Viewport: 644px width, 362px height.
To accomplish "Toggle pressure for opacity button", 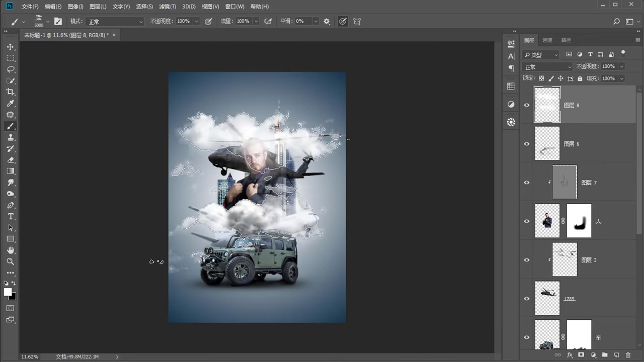I will tap(208, 21).
